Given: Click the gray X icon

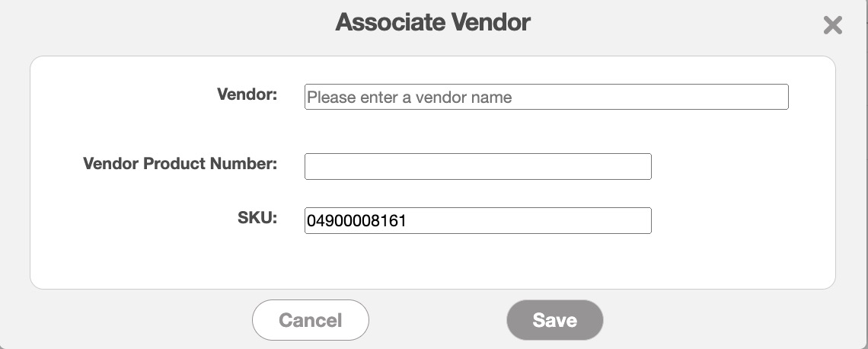Looking at the screenshot, I should (832, 26).
